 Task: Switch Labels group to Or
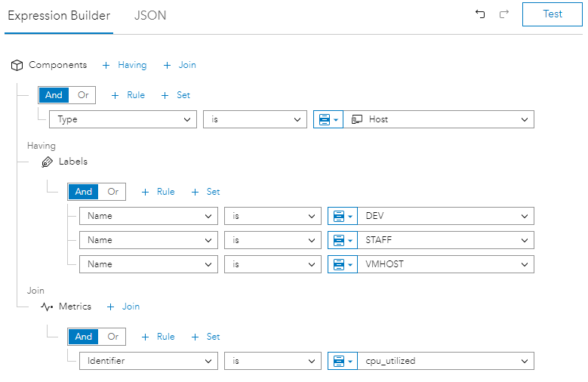113,192
